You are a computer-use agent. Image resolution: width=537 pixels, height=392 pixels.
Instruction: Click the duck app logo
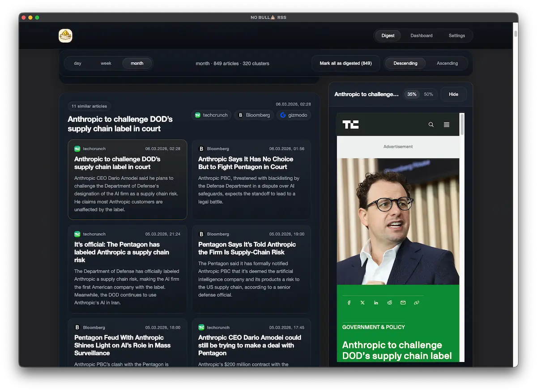click(x=65, y=35)
